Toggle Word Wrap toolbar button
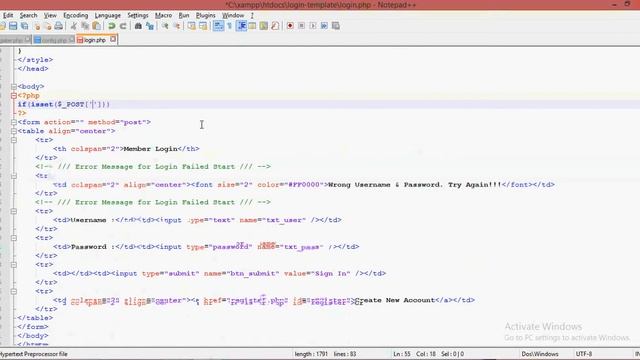Image resolution: width=640 pixels, height=360 pixels. (218, 26)
